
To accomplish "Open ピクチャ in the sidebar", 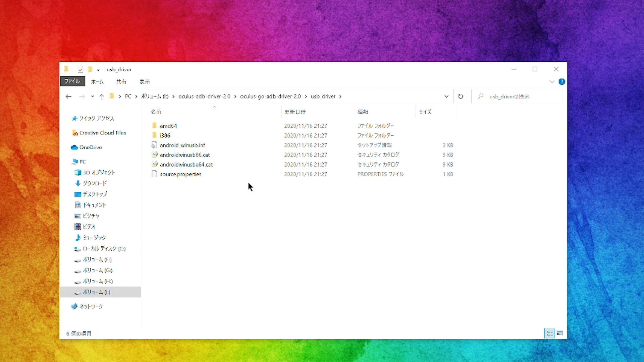I will point(91,216).
